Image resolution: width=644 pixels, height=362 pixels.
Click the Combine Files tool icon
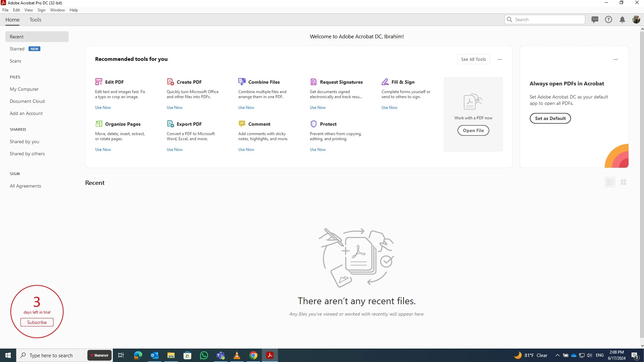point(242,82)
